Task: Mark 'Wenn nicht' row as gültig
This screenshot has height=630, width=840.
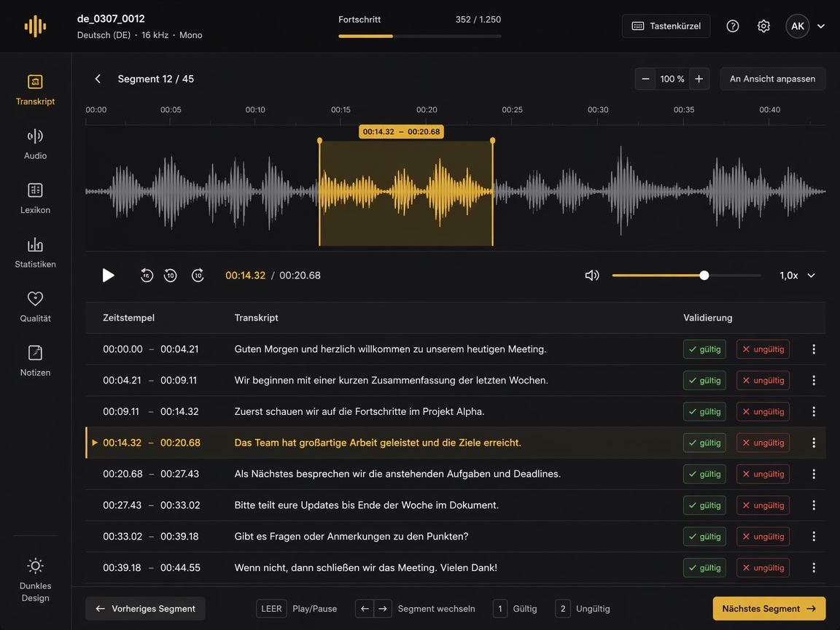Action: 704,567
